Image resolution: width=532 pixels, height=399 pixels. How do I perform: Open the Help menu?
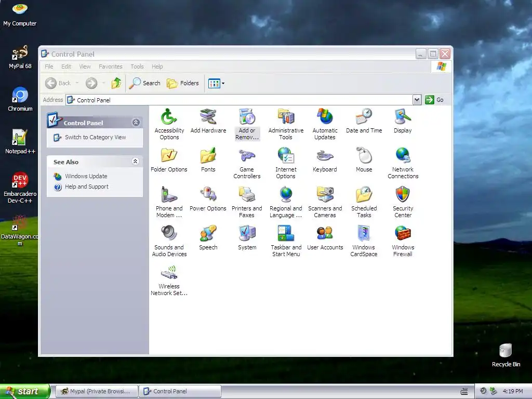point(157,66)
